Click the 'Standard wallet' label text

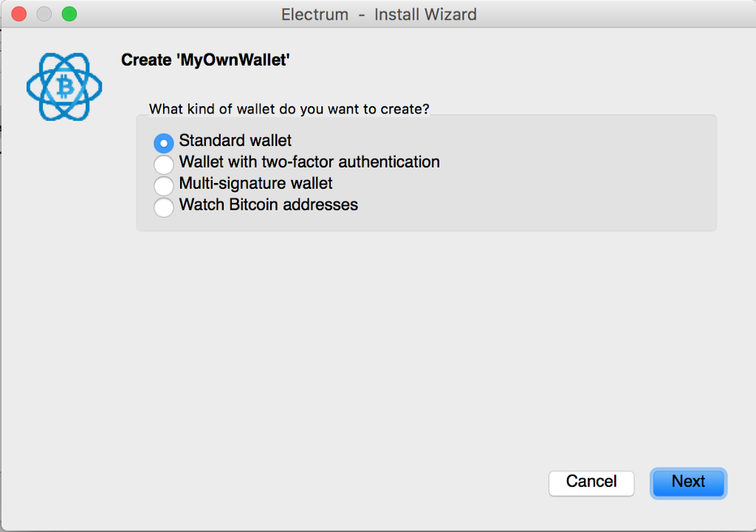(x=236, y=141)
